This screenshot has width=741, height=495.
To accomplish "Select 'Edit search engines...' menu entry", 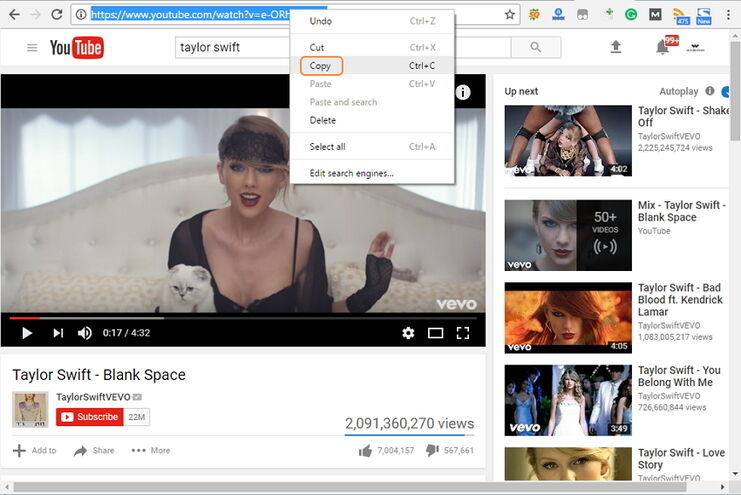I will 352,173.
